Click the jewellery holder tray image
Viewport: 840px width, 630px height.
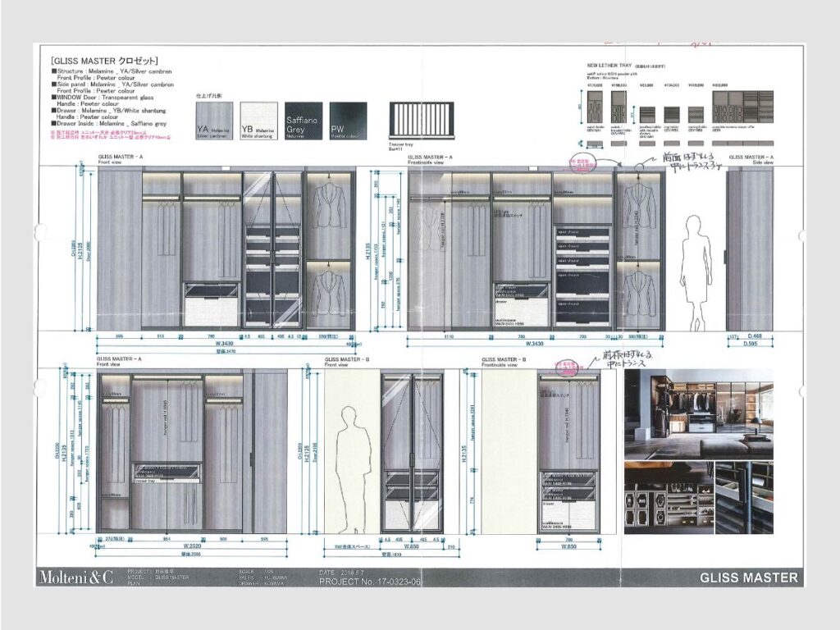(x=647, y=115)
